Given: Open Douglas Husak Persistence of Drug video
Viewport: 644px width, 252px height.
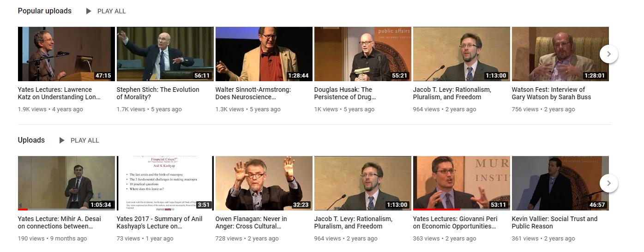Looking at the screenshot, I should click(363, 54).
